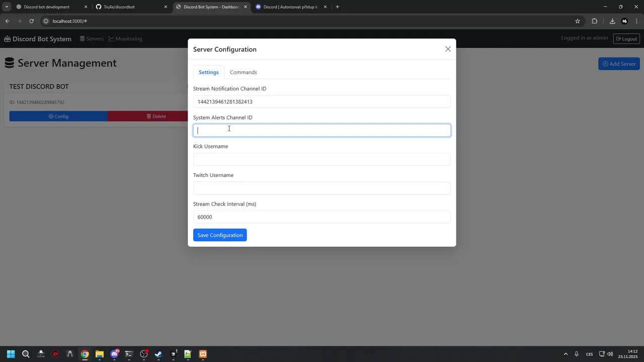Open the Servers nav link
This screenshot has height=362, width=644.
92,39
